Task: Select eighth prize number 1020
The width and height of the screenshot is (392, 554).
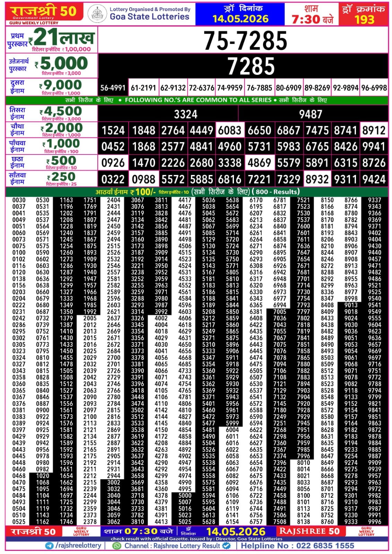Action: (42, 476)
